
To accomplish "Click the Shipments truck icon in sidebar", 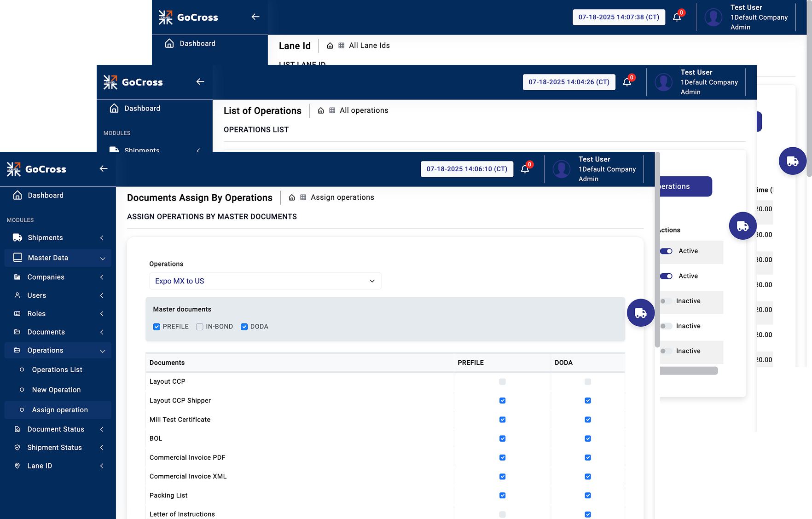I will (x=17, y=238).
